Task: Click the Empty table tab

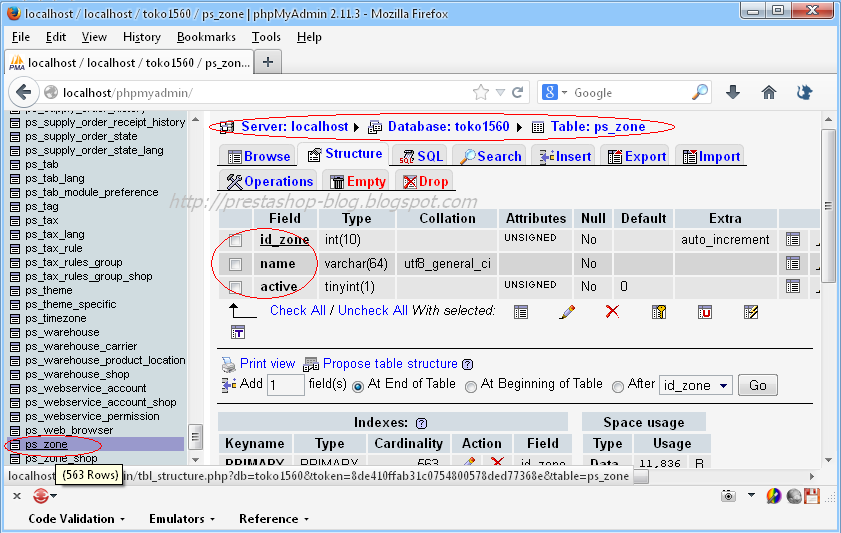Action: point(358,181)
